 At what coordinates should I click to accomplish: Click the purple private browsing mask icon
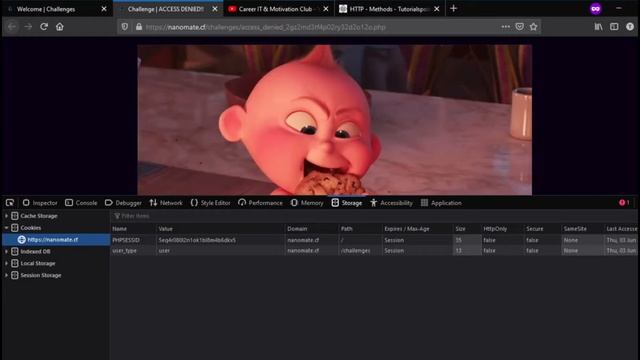coord(596,9)
